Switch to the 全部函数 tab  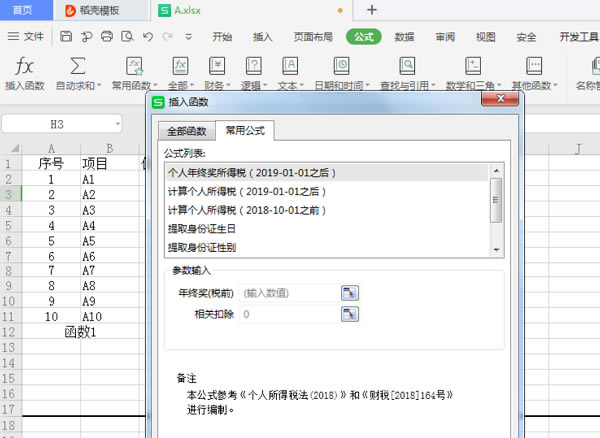coord(187,131)
